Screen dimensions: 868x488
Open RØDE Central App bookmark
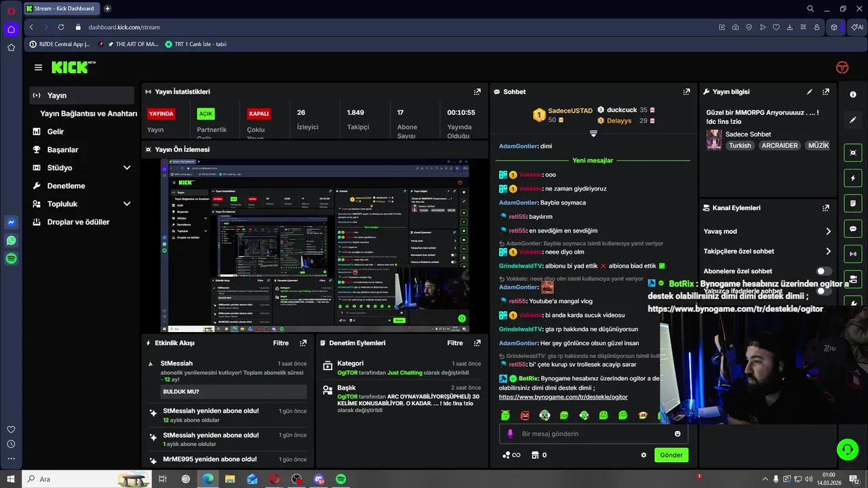coord(60,44)
